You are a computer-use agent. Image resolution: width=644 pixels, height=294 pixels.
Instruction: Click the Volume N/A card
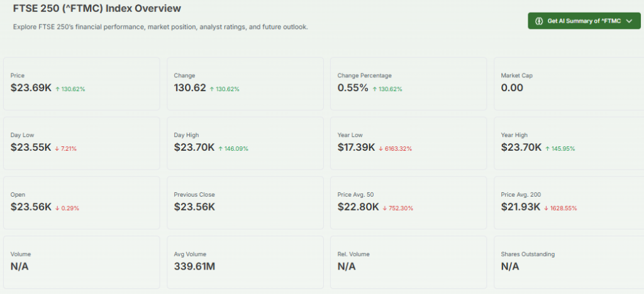point(81,262)
